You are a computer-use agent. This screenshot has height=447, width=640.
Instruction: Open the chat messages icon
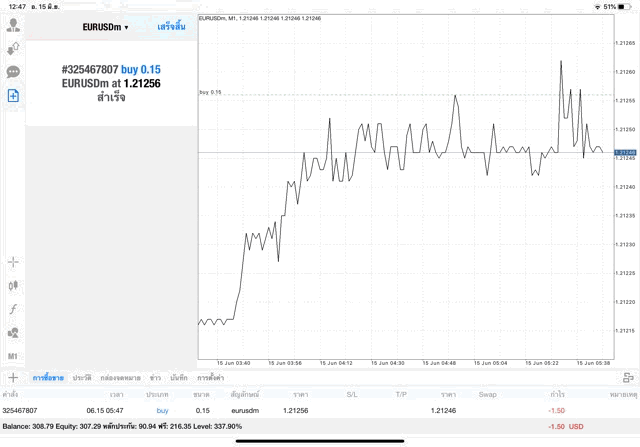[13, 72]
